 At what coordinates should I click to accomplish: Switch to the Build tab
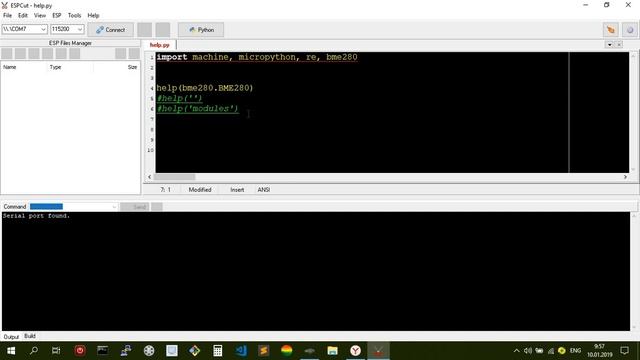pyautogui.click(x=30, y=336)
